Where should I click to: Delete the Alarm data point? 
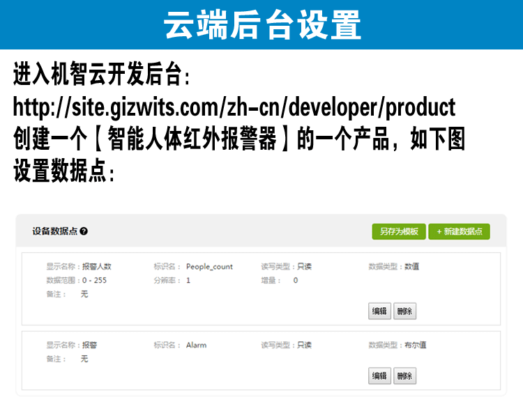tap(404, 375)
